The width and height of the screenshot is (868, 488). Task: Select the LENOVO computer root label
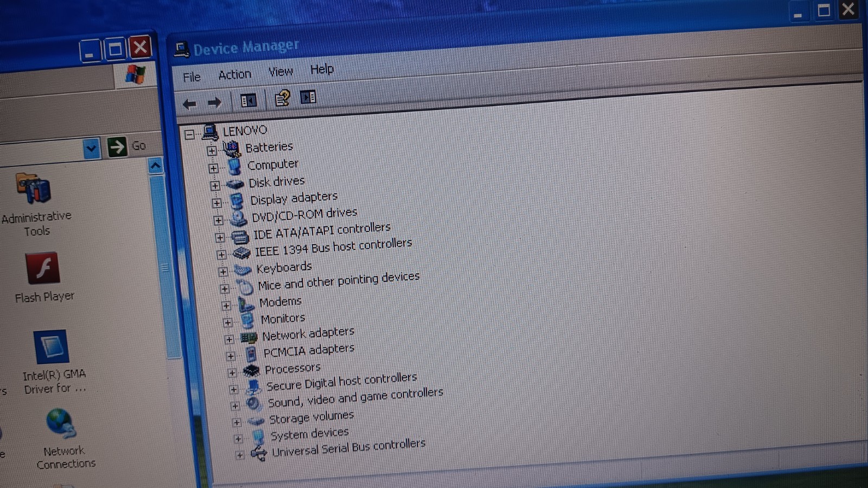(x=245, y=131)
